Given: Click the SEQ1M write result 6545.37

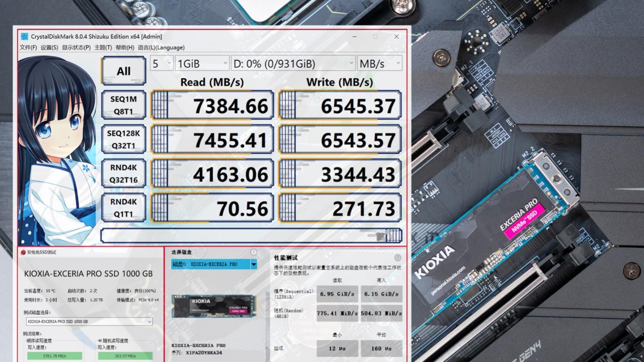Looking at the screenshot, I should click(x=340, y=105).
